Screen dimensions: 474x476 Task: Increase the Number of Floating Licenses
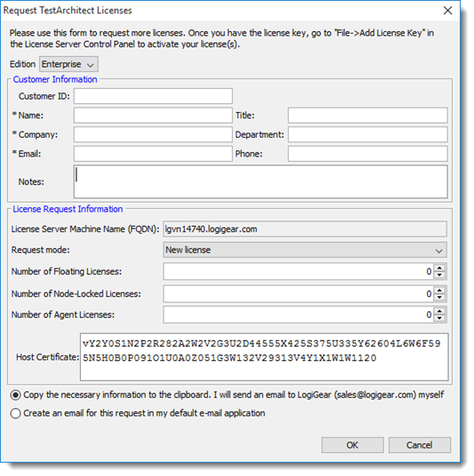pyautogui.click(x=439, y=268)
